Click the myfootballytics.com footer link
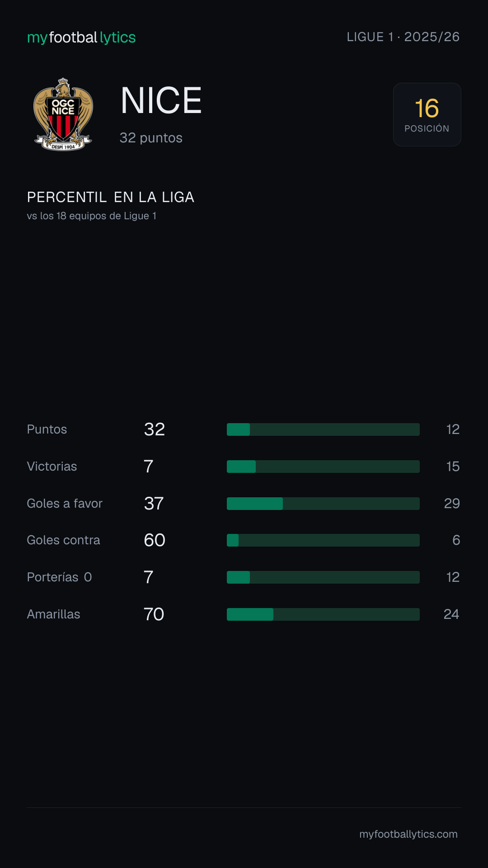Image resolution: width=488 pixels, height=868 pixels. 408,834
